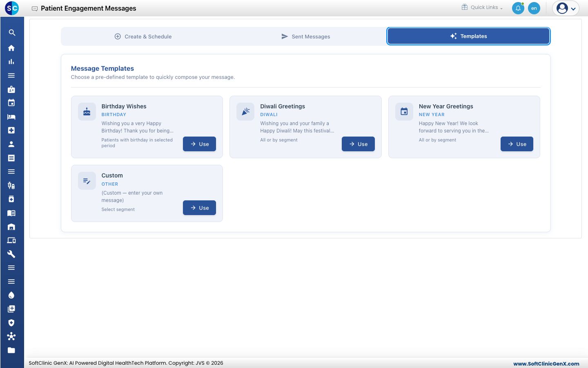Click the 'Patient Engagement Messages' page title

[89, 8]
